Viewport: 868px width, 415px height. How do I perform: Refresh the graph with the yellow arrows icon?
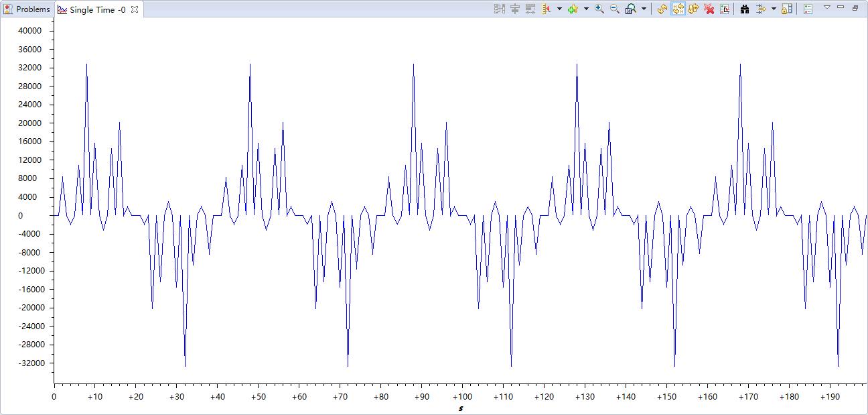661,9
